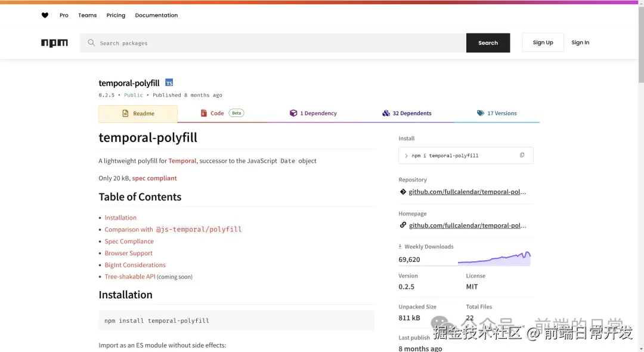The height and width of the screenshot is (352, 644).
Task: Follow the spec compliant link
Action: tap(154, 178)
